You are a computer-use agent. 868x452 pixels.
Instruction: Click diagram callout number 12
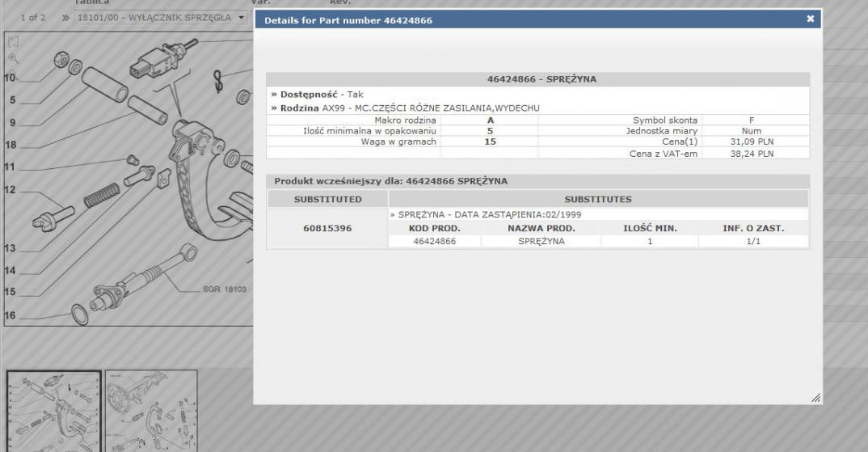pyautogui.click(x=10, y=189)
